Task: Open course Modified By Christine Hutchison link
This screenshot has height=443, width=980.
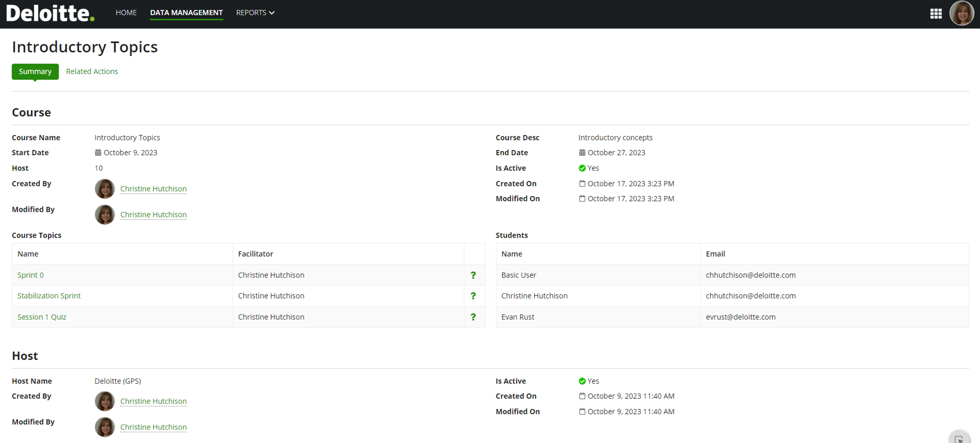Action: click(x=153, y=214)
